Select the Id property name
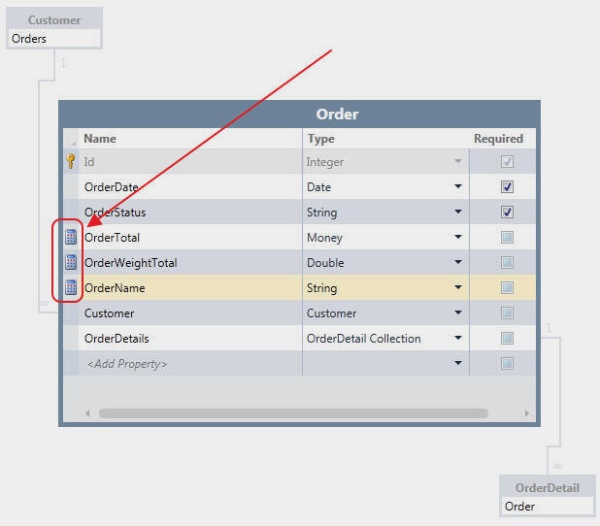This screenshot has width=600, height=526. 89,162
